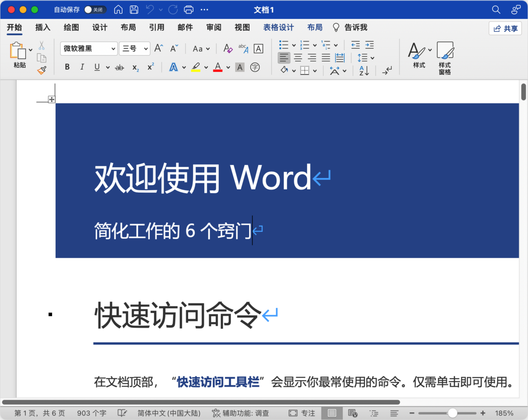Activate the Format Painter brush
Image resolution: width=528 pixels, height=420 pixels.
click(x=42, y=70)
